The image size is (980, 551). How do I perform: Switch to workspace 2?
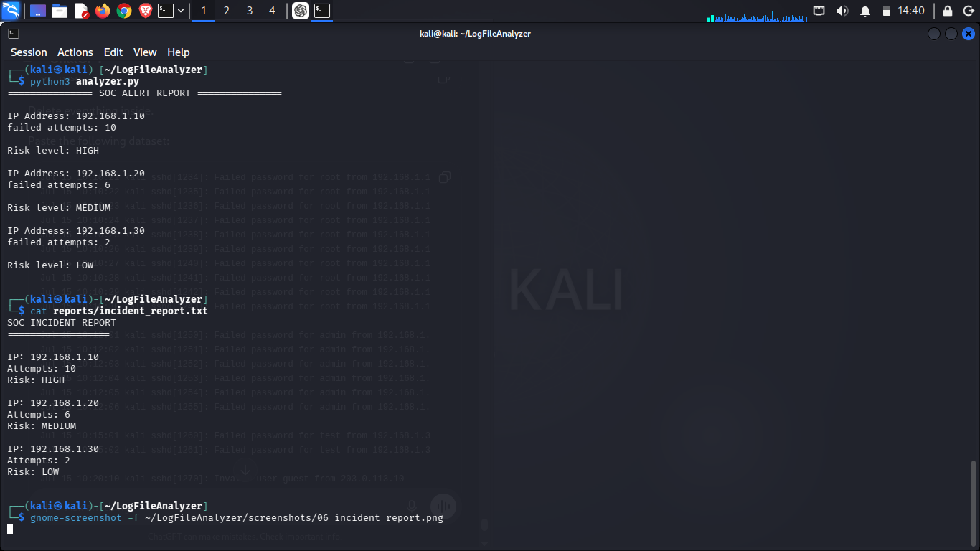(x=227, y=11)
